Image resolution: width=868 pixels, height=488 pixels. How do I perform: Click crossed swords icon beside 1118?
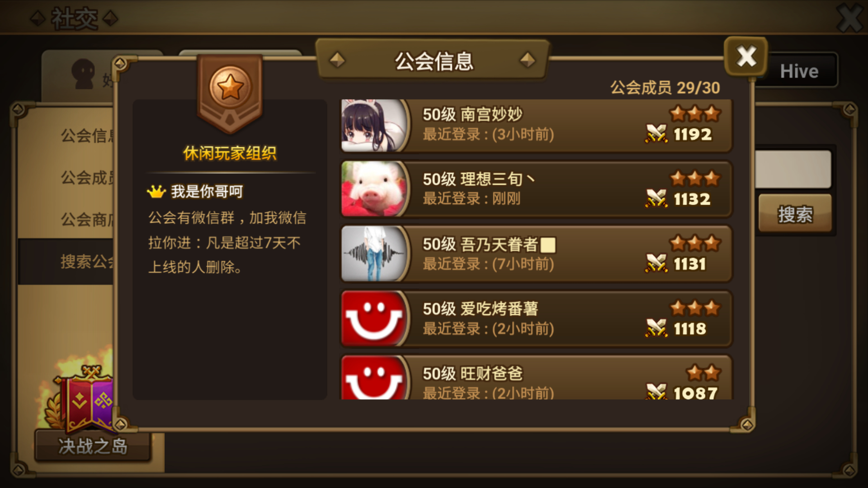[656, 328]
